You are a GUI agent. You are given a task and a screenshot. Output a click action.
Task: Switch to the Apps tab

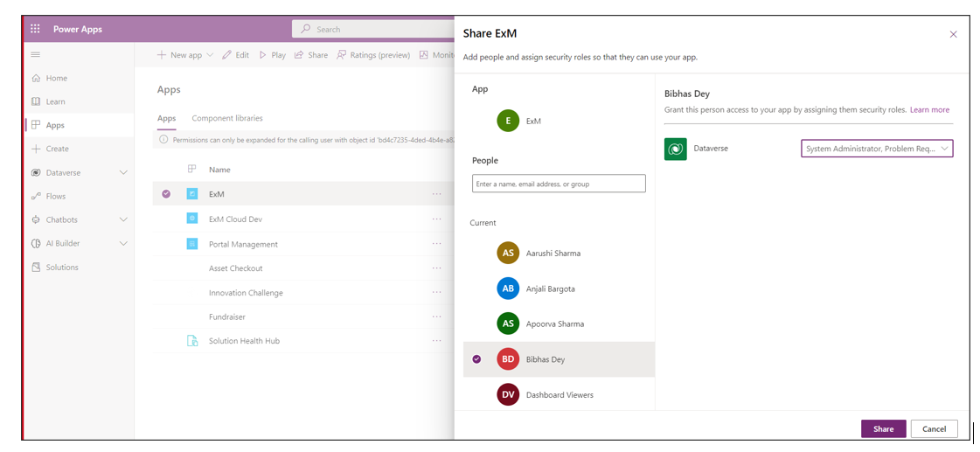tap(166, 118)
